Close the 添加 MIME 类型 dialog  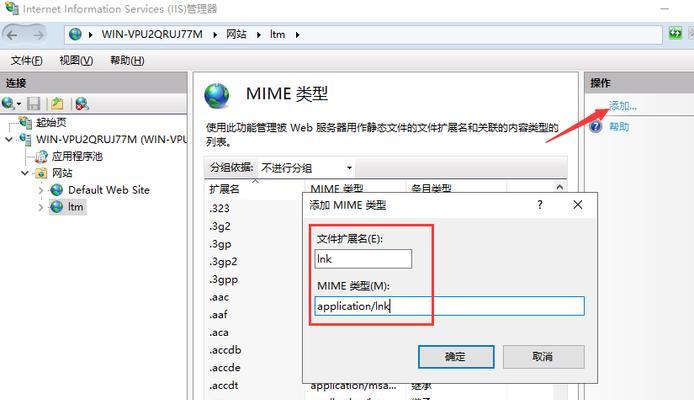coord(578,205)
